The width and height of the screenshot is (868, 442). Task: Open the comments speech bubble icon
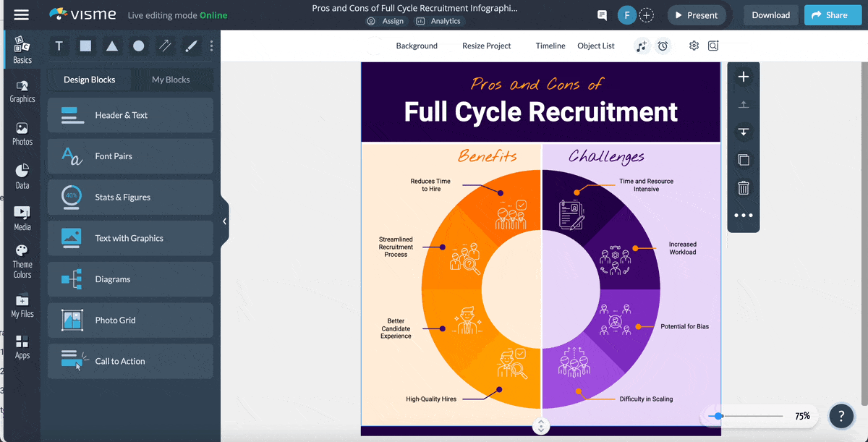click(x=602, y=15)
